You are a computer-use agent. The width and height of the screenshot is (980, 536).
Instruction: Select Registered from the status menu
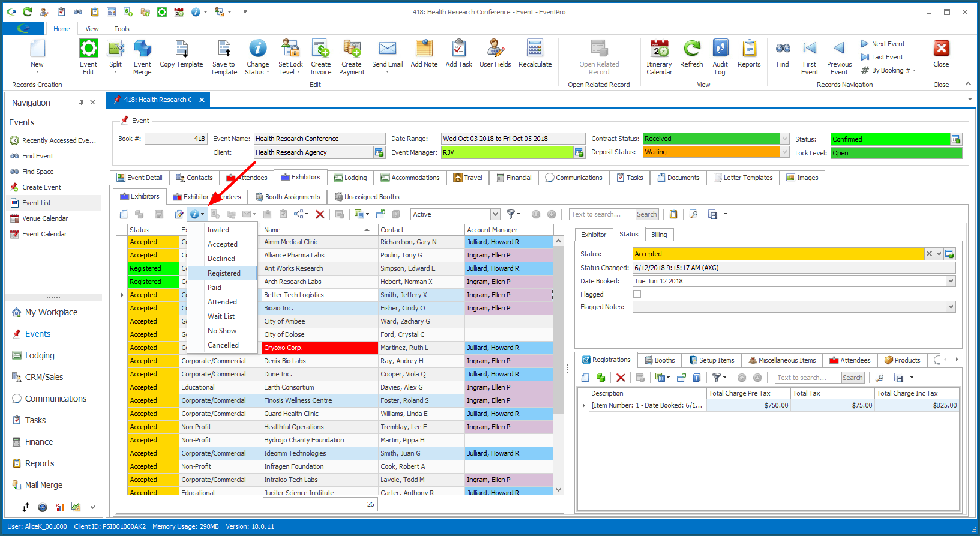pyautogui.click(x=223, y=273)
